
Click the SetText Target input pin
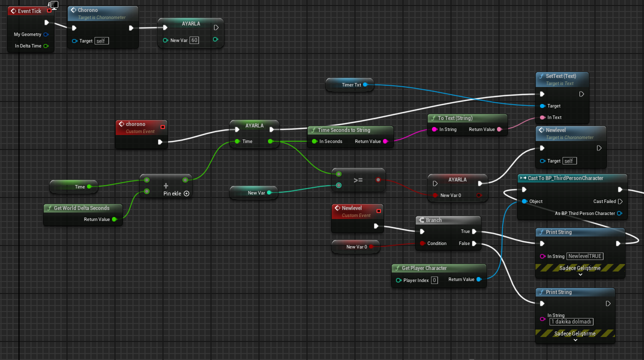[542, 106]
